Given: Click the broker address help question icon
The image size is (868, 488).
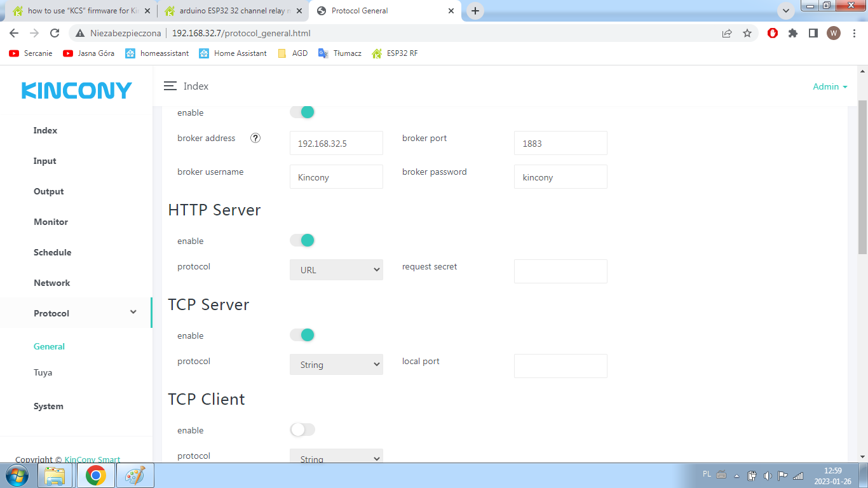Looking at the screenshot, I should pos(255,138).
